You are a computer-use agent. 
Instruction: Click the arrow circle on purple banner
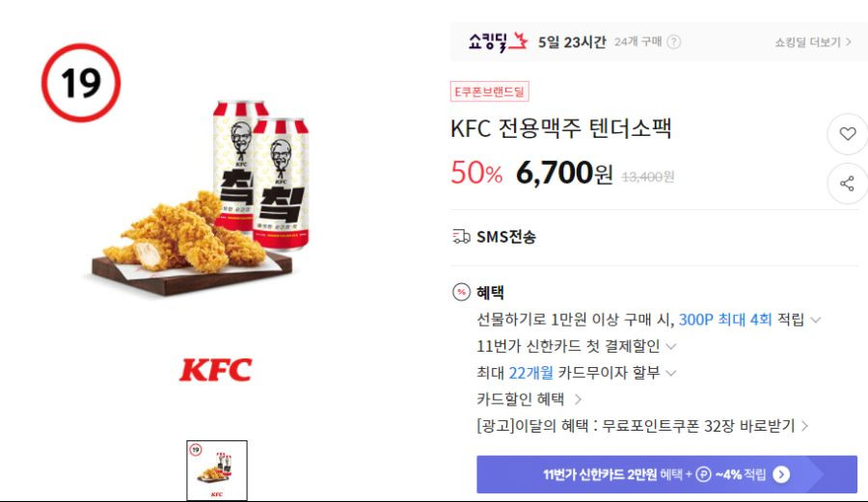click(781, 474)
